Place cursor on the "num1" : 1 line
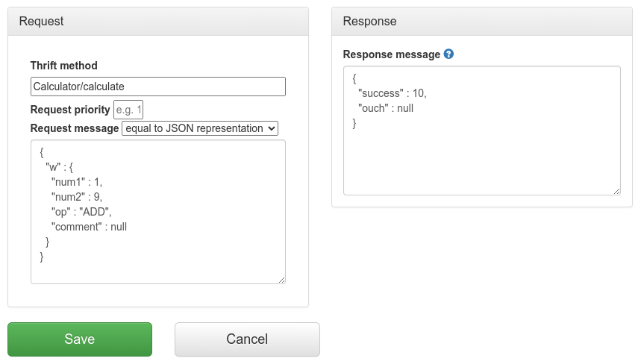 (x=77, y=182)
